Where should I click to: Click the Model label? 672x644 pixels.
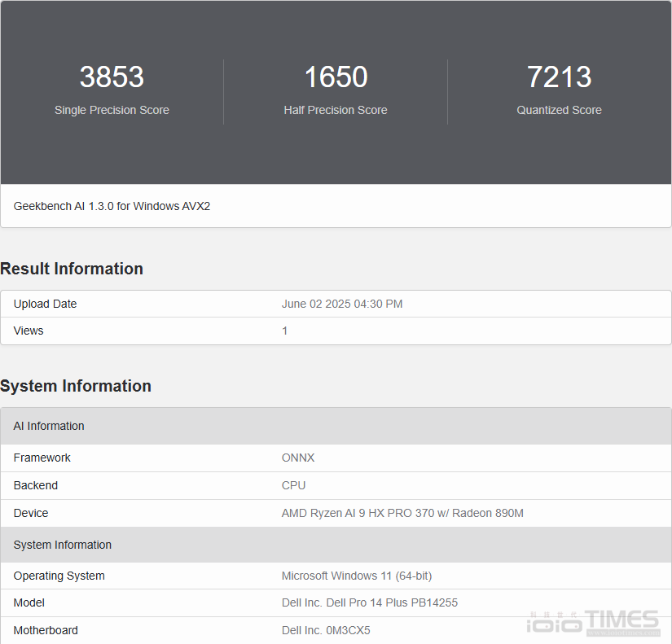click(29, 602)
